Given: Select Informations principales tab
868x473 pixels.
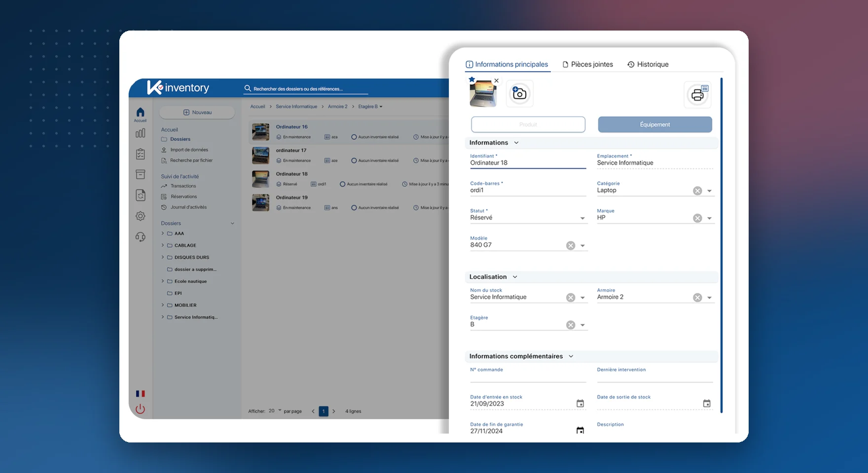Looking at the screenshot, I should click(x=507, y=65).
